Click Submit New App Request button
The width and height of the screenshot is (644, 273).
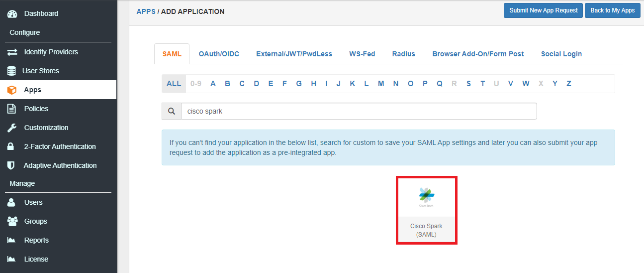tap(544, 10)
